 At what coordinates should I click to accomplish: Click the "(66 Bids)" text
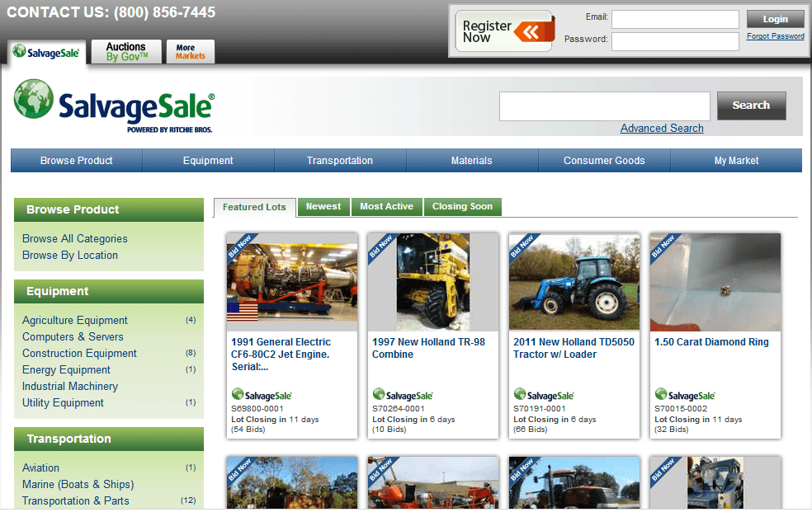[531, 430]
